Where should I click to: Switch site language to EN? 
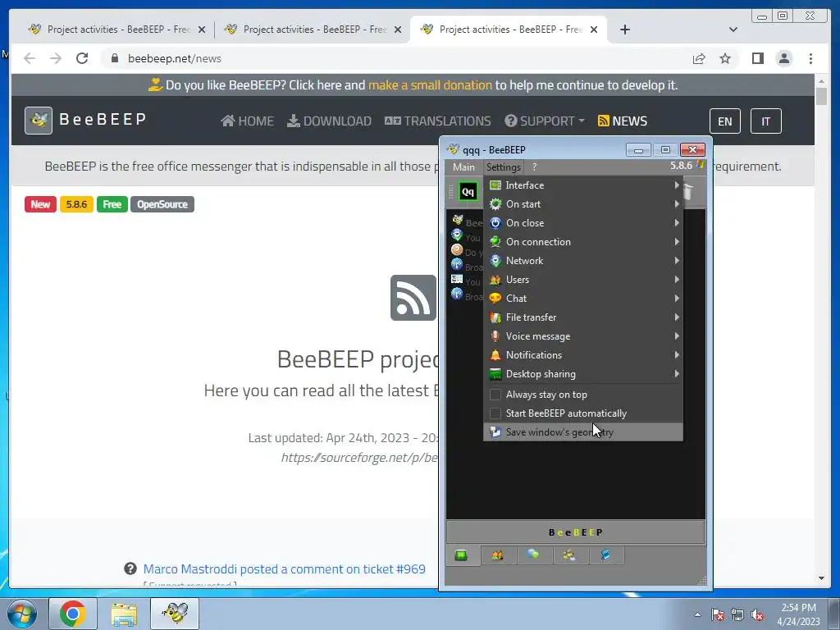tap(725, 121)
